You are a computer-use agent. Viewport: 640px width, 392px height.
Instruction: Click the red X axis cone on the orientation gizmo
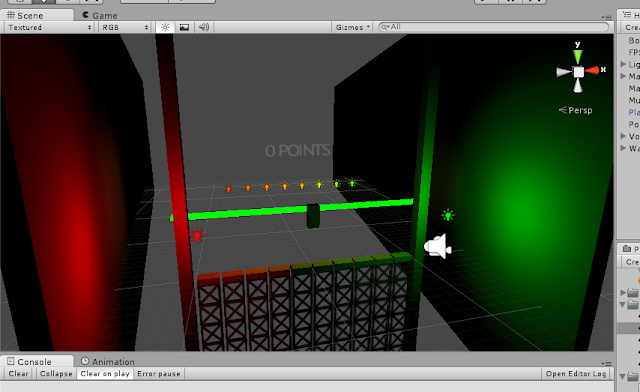[592, 71]
